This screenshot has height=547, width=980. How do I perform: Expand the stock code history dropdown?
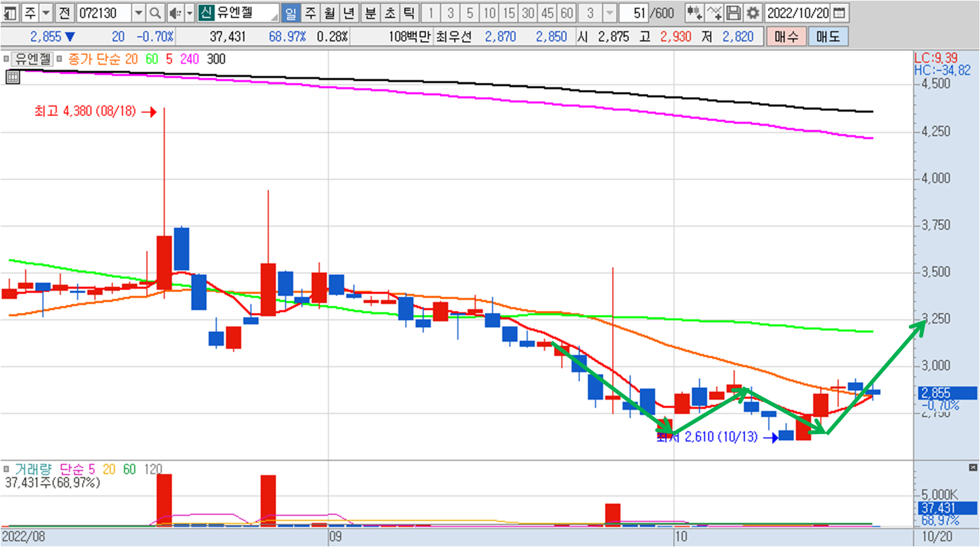coord(138,12)
